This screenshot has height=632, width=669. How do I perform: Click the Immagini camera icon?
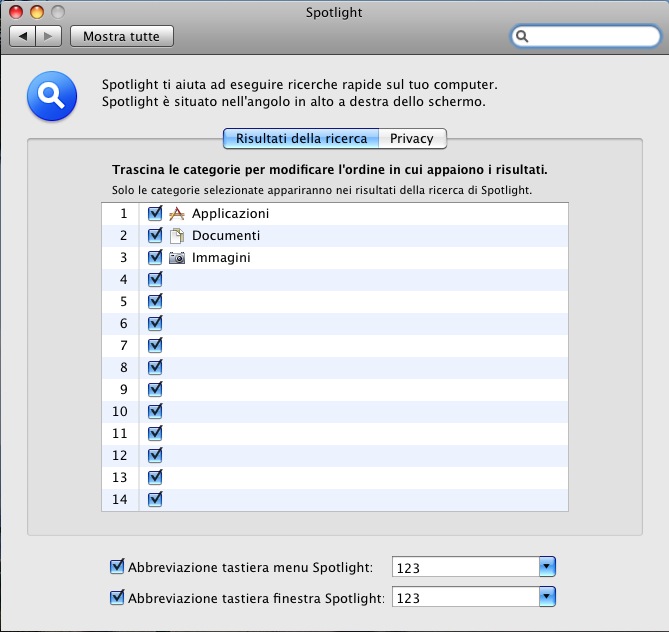tap(177, 258)
